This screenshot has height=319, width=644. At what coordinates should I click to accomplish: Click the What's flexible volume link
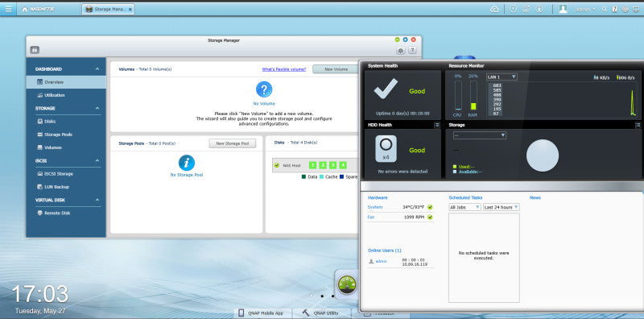[284, 69]
